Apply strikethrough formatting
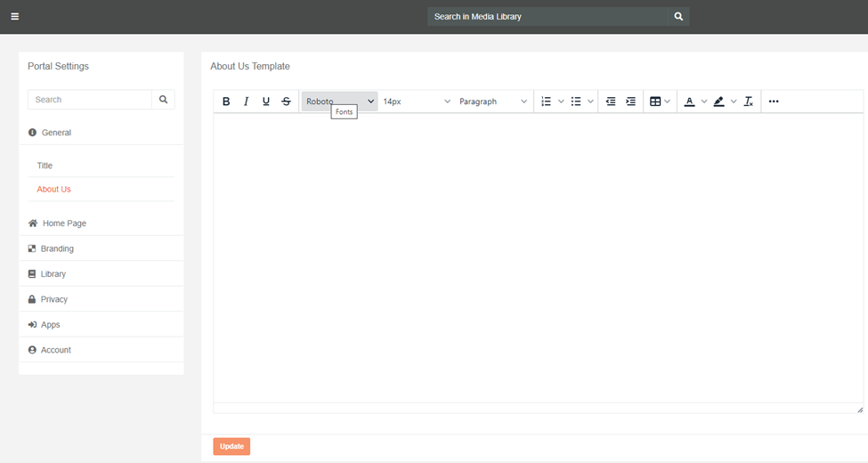The image size is (868, 463). coord(286,102)
